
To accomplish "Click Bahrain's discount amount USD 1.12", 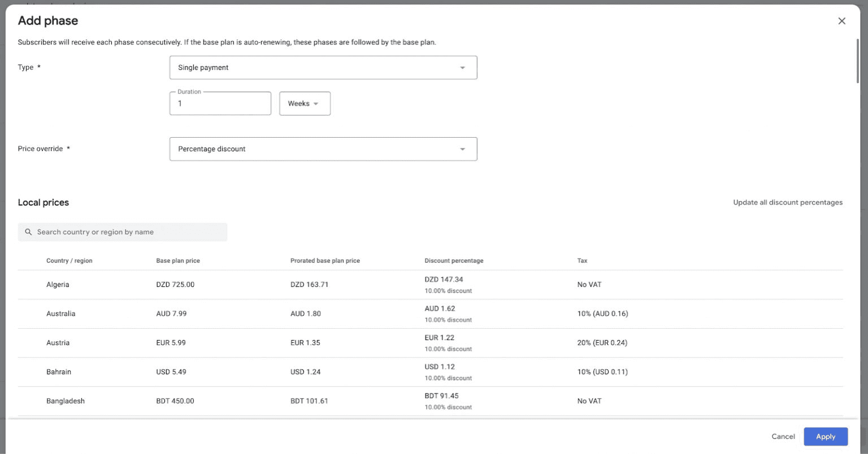I will coord(440,366).
